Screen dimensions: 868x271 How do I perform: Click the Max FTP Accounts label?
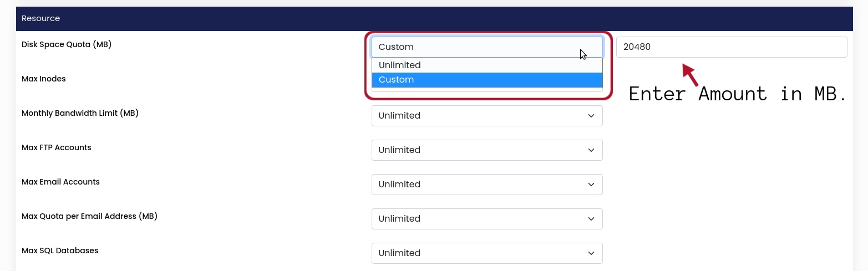[57, 147]
